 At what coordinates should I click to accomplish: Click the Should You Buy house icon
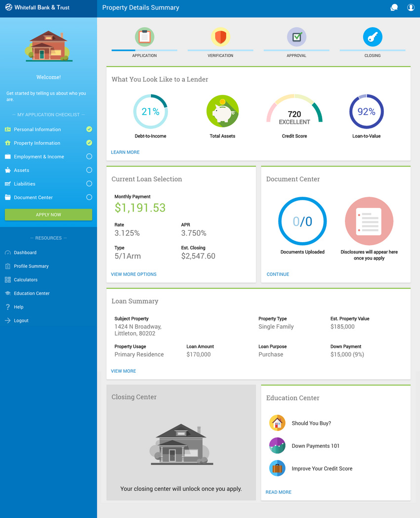tap(277, 423)
